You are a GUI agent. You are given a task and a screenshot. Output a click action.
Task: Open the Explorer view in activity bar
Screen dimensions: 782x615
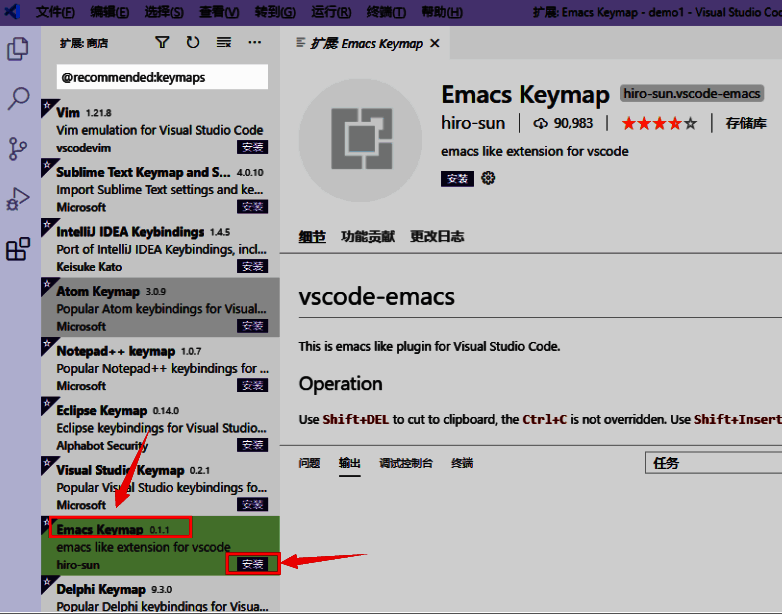coord(18,48)
